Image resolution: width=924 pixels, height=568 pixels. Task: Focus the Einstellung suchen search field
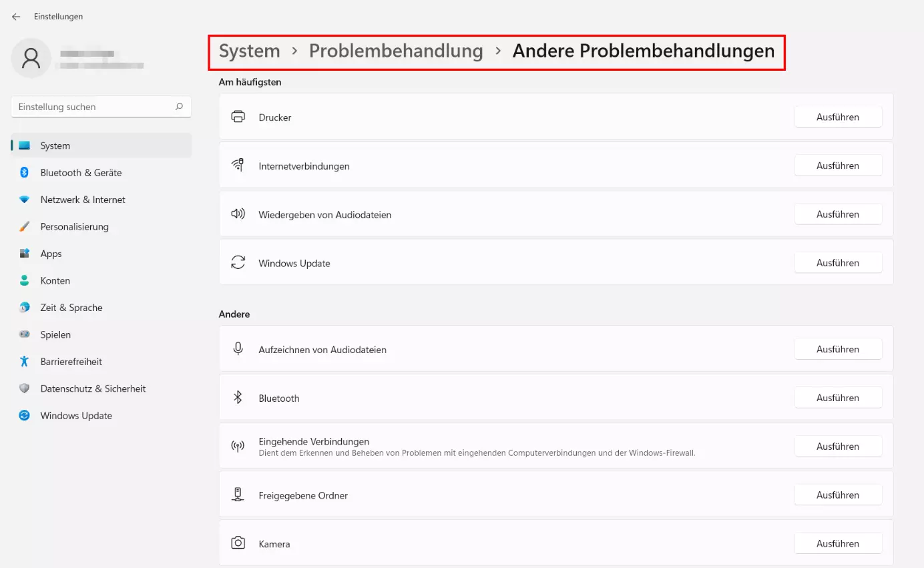pos(101,107)
